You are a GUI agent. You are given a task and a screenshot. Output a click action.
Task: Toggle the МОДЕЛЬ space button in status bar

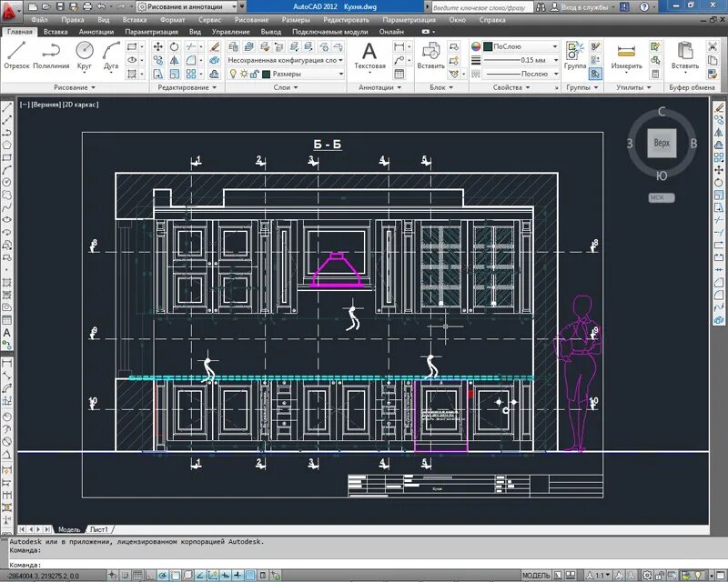click(x=536, y=576)
